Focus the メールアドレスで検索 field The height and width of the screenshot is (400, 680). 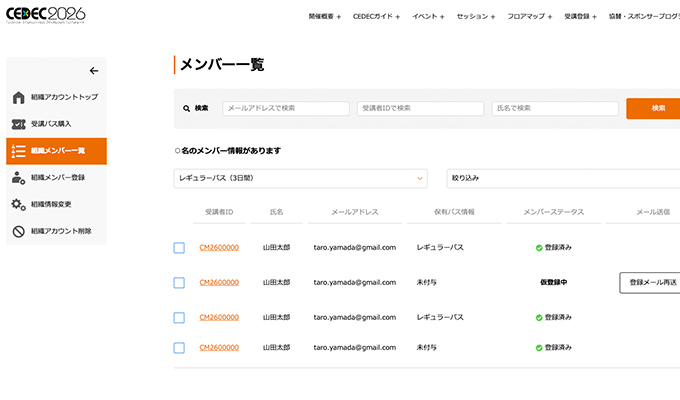(286, 108)
